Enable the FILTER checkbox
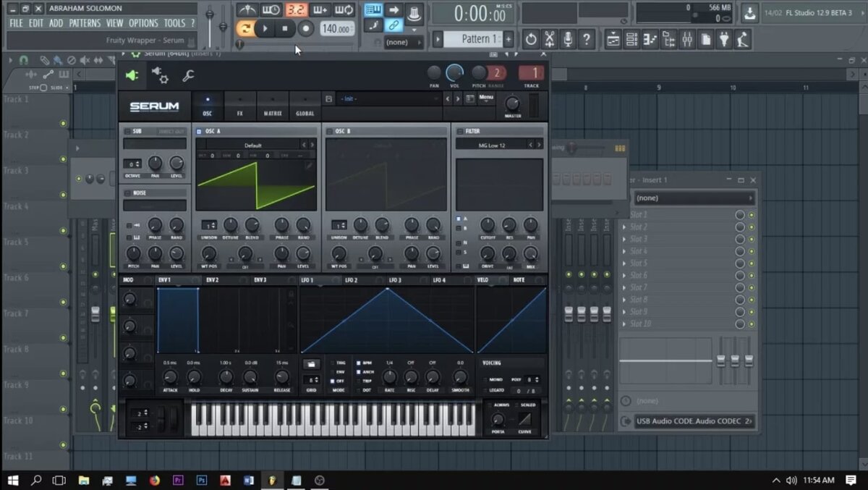Viewport: 868px width, 490px height. tap(460, 132)
